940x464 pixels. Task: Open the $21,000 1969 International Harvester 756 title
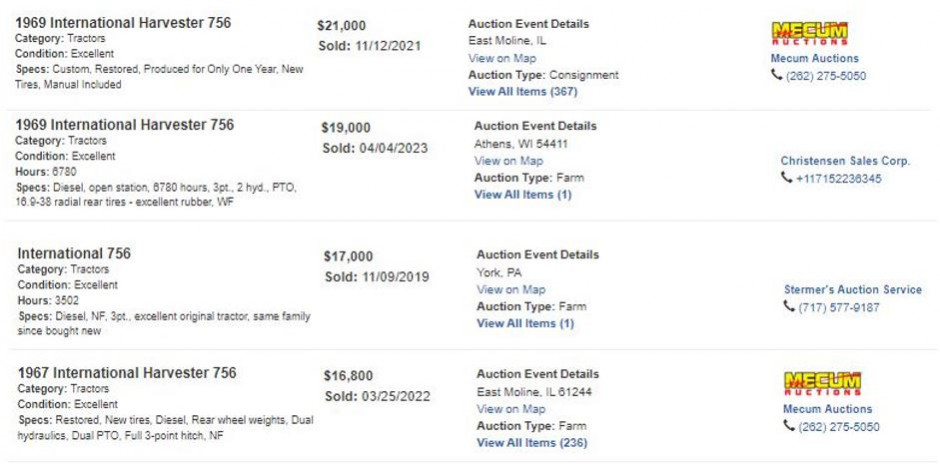tap(123, 23)
